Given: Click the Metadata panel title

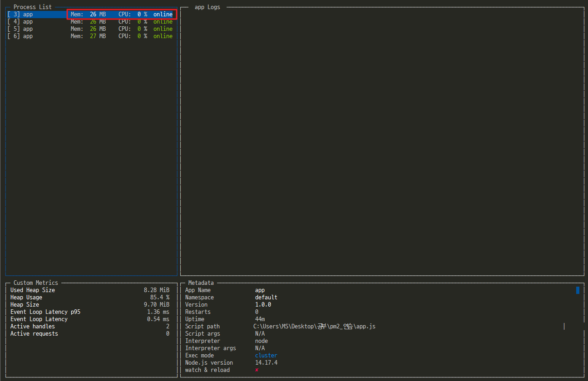Looking at the screenshot, I should tap(201, 283).
